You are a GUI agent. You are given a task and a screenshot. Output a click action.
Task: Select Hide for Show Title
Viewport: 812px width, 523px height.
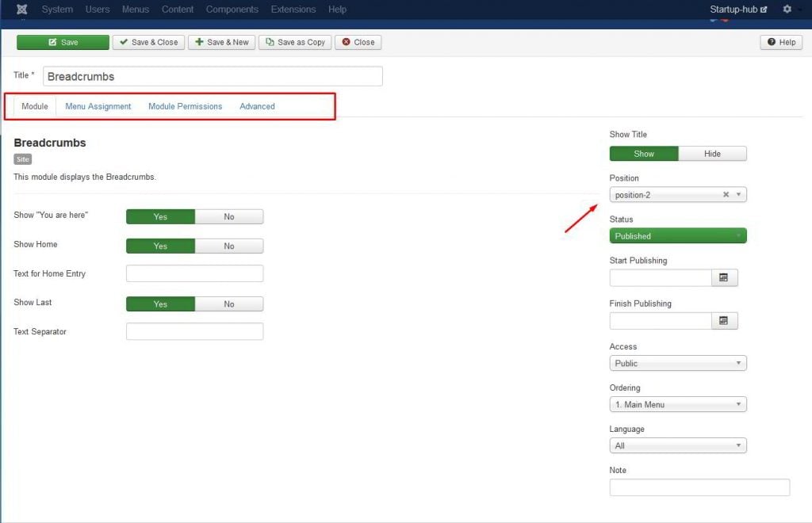point(712,154)
